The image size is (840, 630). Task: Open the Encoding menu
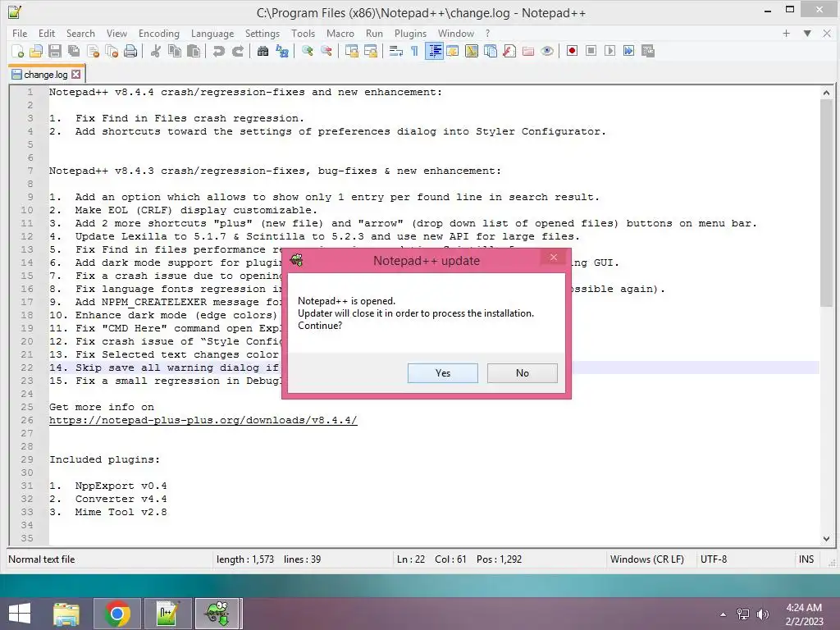pyautogui.click(x=159, y=33)
